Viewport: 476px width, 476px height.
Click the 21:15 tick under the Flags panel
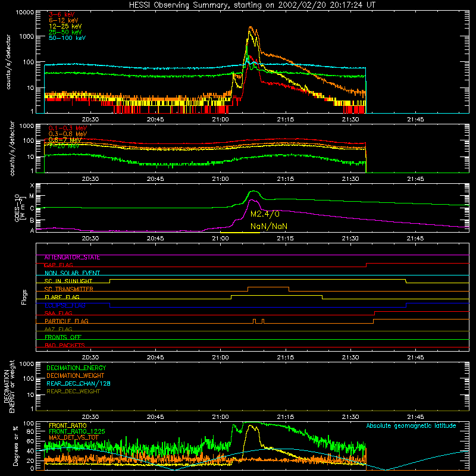click(286, 358)
